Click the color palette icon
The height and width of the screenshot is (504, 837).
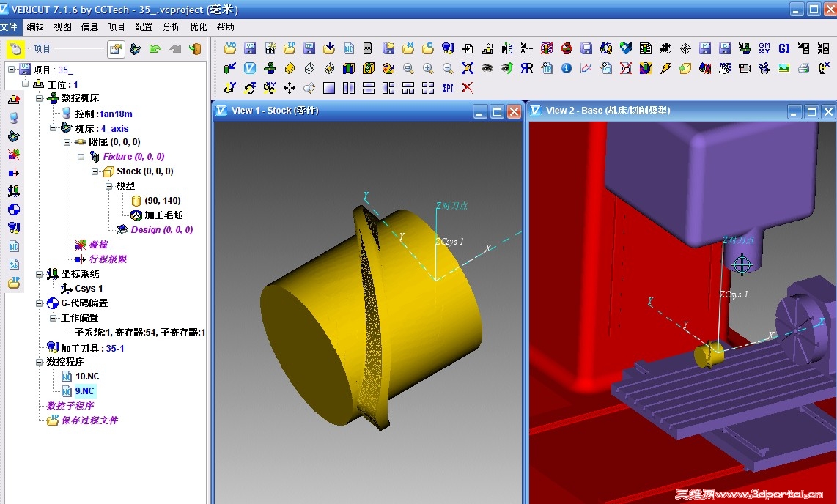[388, 68]
